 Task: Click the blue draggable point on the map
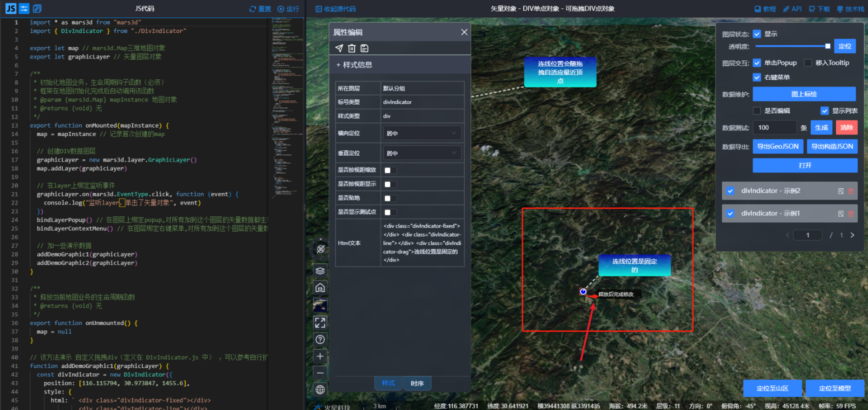(x=583, y=291)
